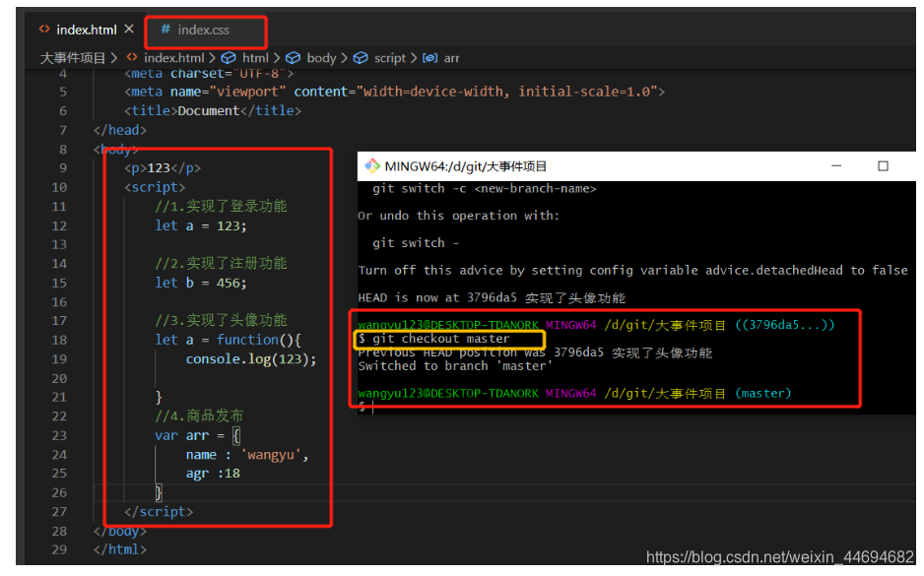Click the closing </head> tag

pyautogui.click(x=119, y=130)
